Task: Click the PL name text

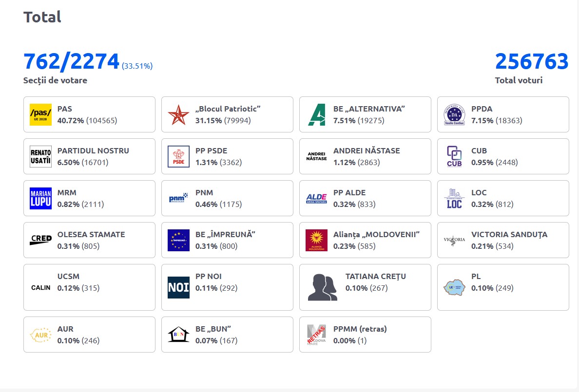Action: coord(476,276)
